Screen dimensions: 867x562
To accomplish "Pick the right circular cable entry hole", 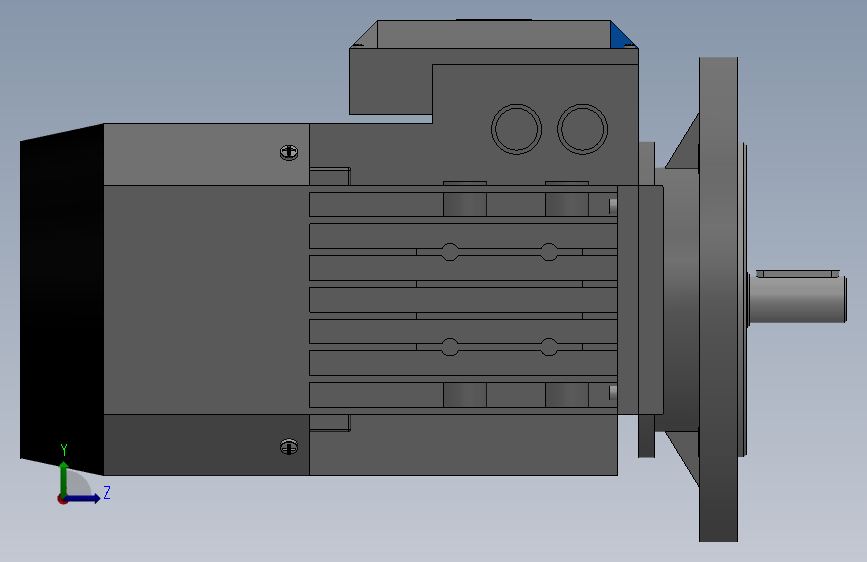I will click(582, 129).
